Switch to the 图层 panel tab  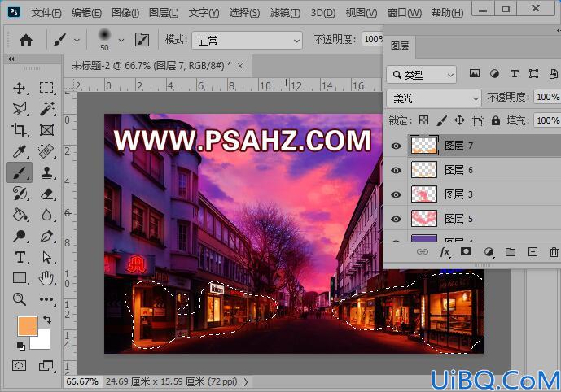[x=400, y=46]
